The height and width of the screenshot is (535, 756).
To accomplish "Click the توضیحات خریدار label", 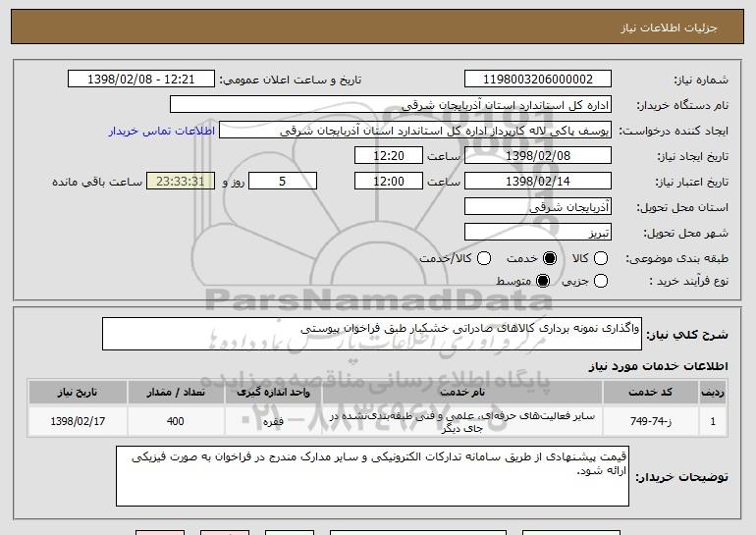I will (x=681, y=477).
